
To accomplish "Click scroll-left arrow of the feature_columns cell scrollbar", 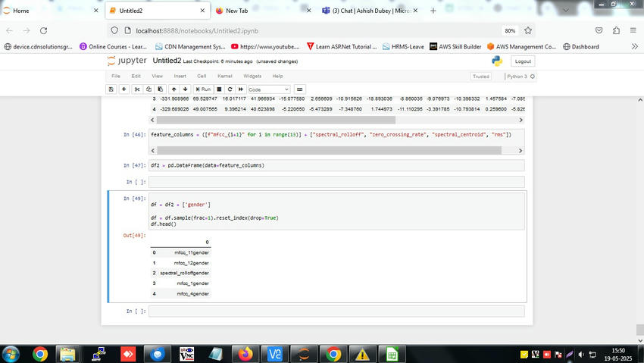I will click(153, 151).
